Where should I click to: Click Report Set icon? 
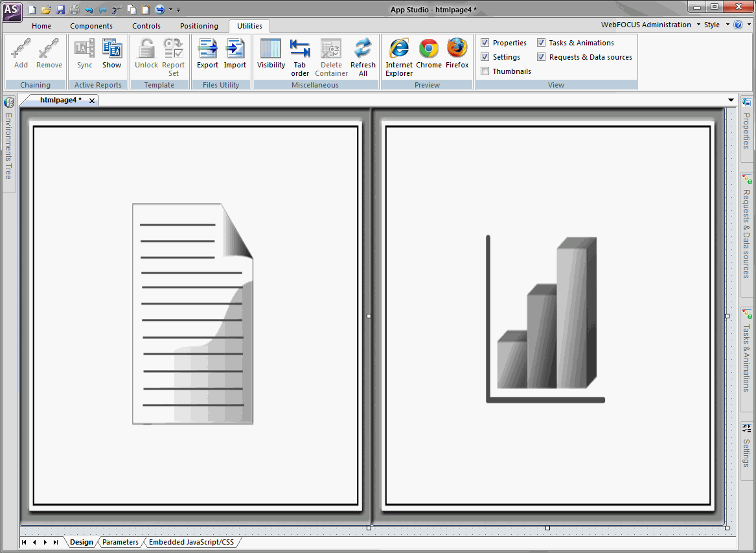pyautogui.click(x=173, y=58)
